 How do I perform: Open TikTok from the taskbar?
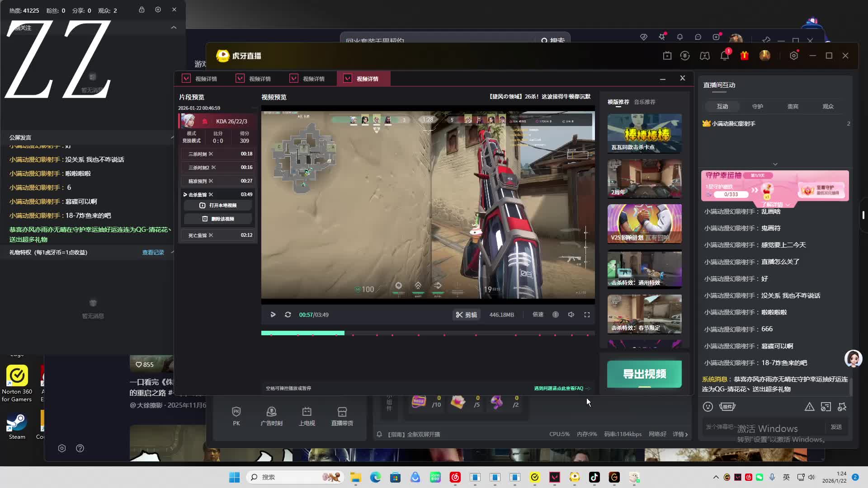click(594, 477)
